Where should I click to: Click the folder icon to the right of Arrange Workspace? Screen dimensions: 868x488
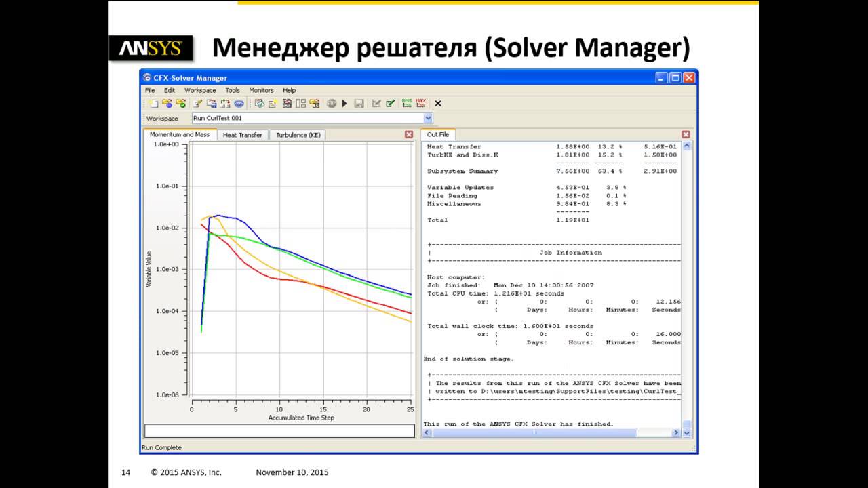[x=315, y=104]
